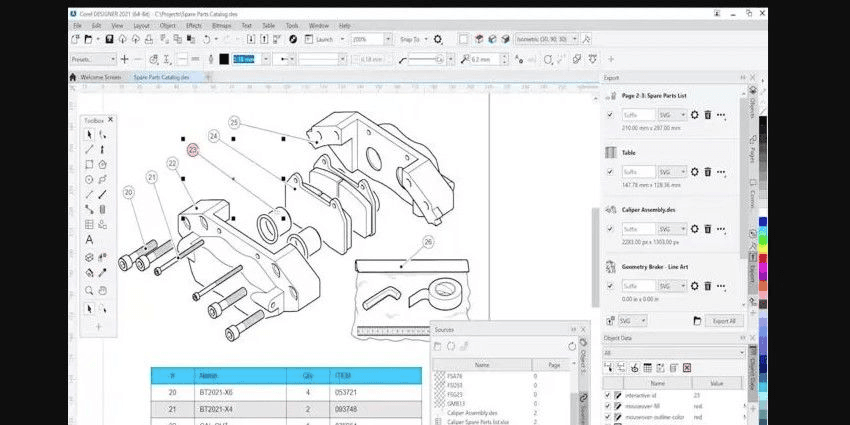Click the refresh icon in the Sources panel
This screenshot has width=850, height=425.
(572, 346)
